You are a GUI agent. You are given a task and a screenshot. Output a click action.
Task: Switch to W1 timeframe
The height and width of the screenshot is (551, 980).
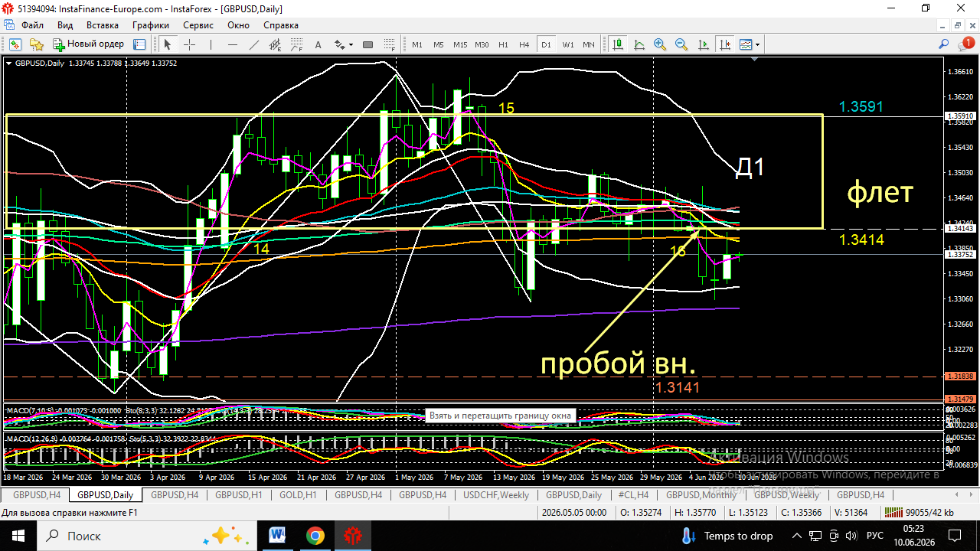pos(568,44)
